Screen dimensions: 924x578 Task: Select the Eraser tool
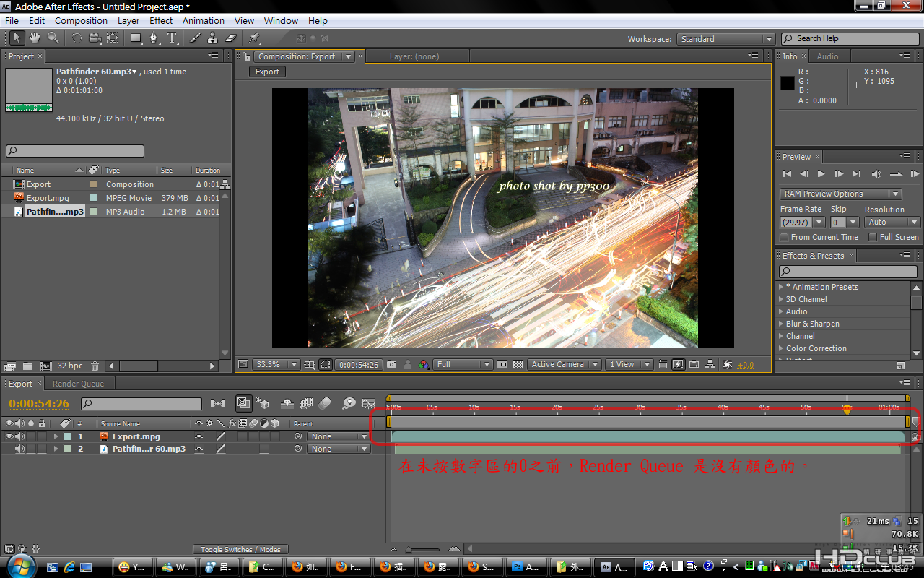pos(231,38)
